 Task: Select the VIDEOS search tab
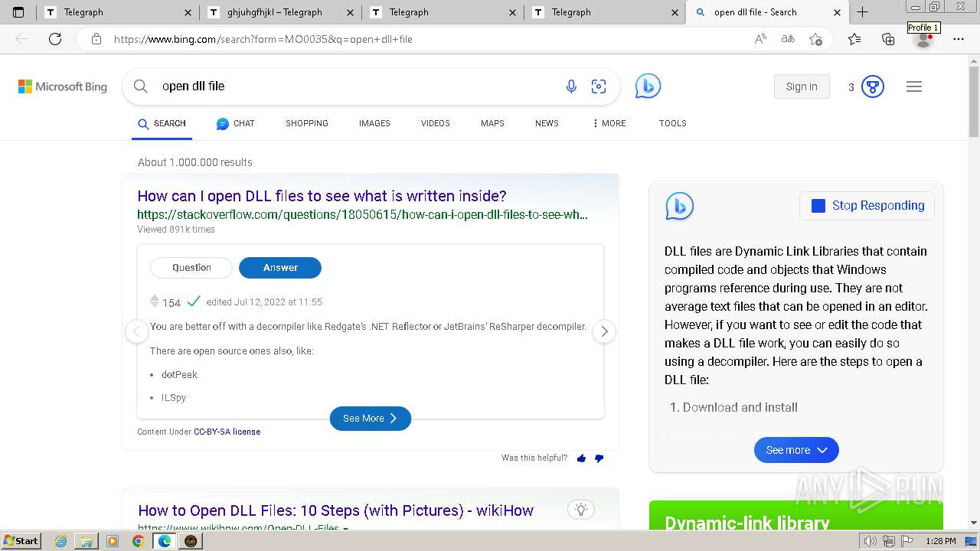tap(436, 123)
